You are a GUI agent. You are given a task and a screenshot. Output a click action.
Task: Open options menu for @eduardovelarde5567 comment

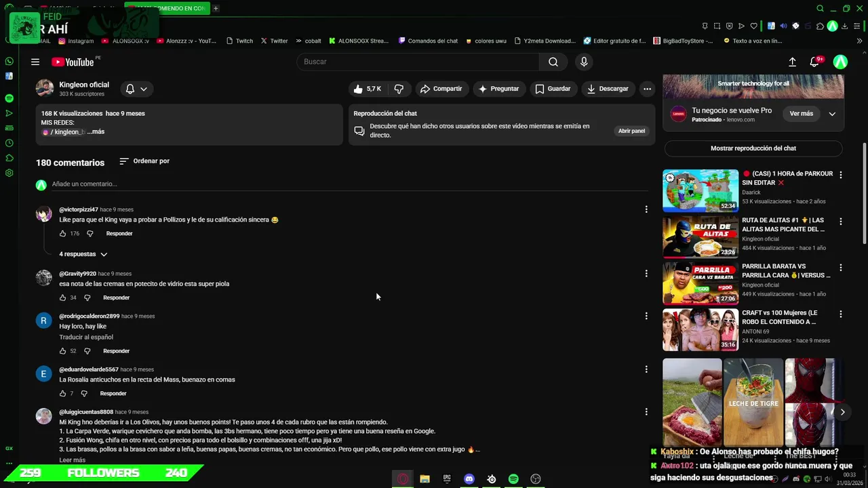coord(646,369)
